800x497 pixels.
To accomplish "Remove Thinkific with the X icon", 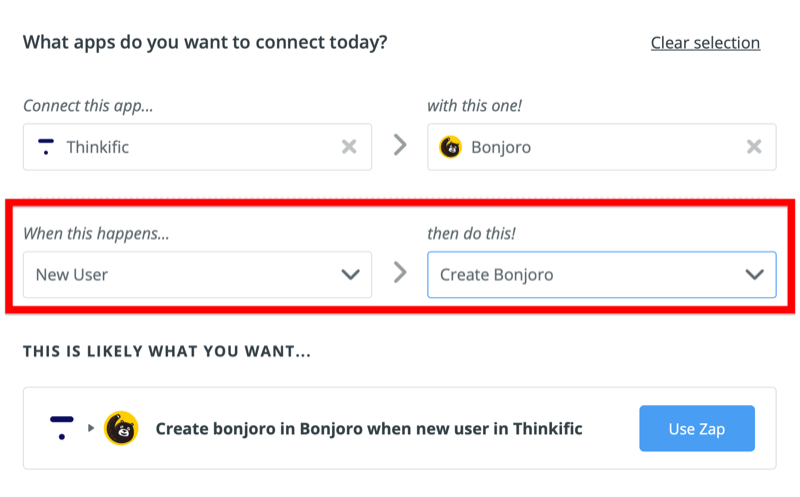I will click(349, 147).
